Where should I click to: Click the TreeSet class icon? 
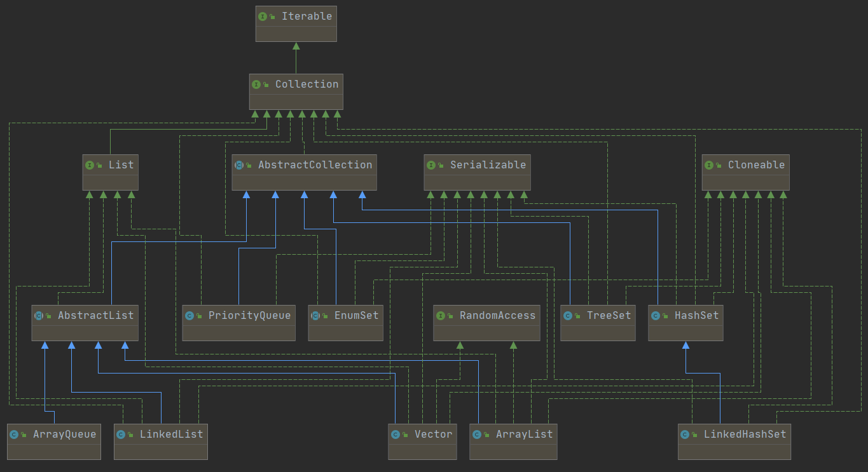(567, 316)
